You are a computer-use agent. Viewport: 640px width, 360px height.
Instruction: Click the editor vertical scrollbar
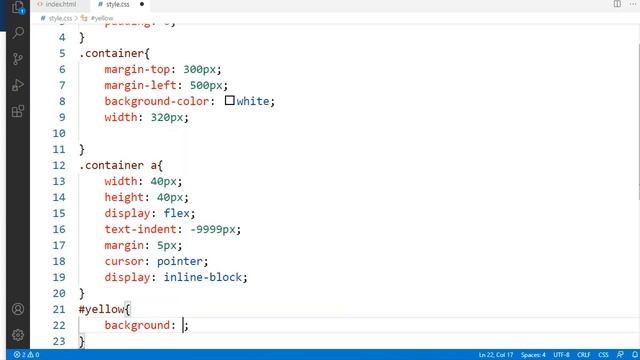(638, 122)
